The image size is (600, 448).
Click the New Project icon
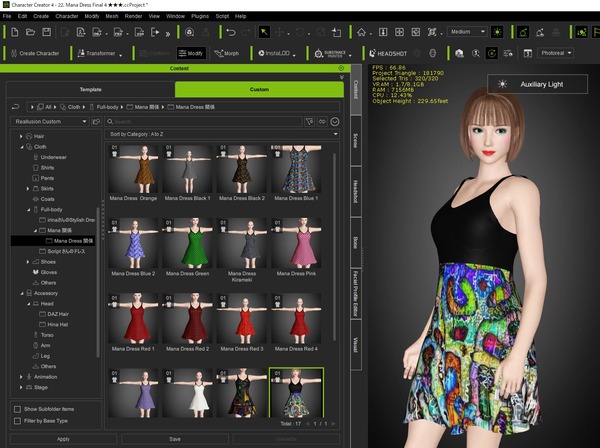(x=15, y=32)
